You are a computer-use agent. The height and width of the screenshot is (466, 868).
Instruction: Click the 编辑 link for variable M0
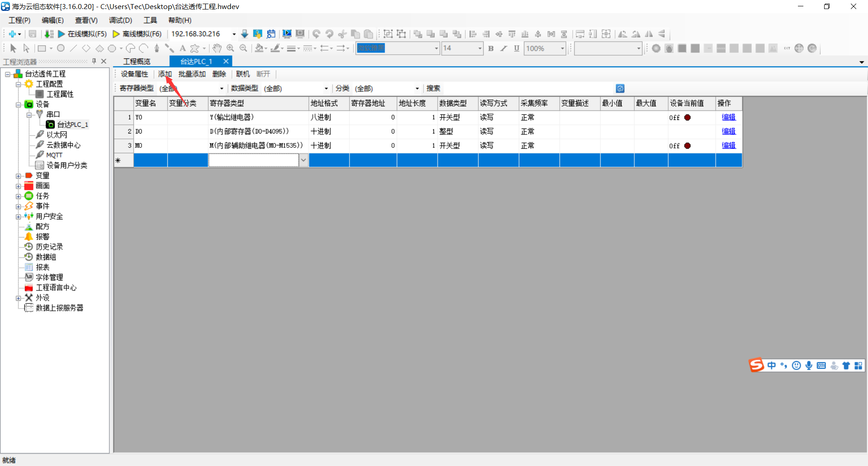click(x=729, y=145)
